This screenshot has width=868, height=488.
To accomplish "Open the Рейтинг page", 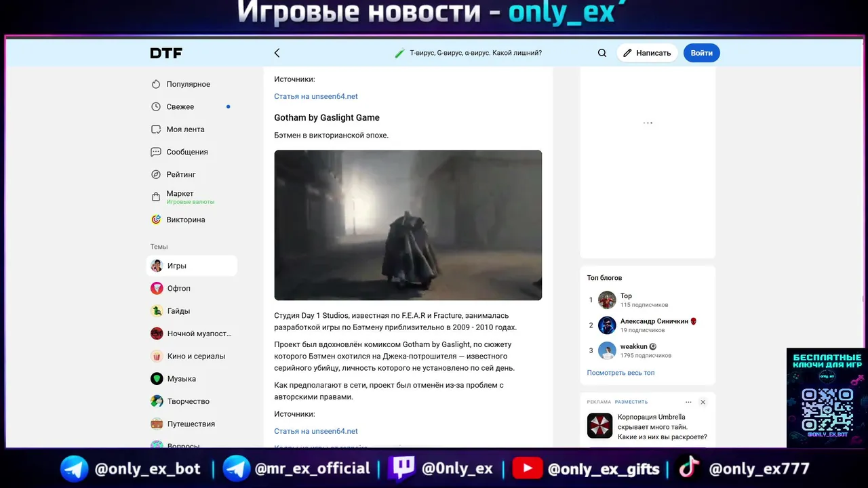I will point(181,174).
